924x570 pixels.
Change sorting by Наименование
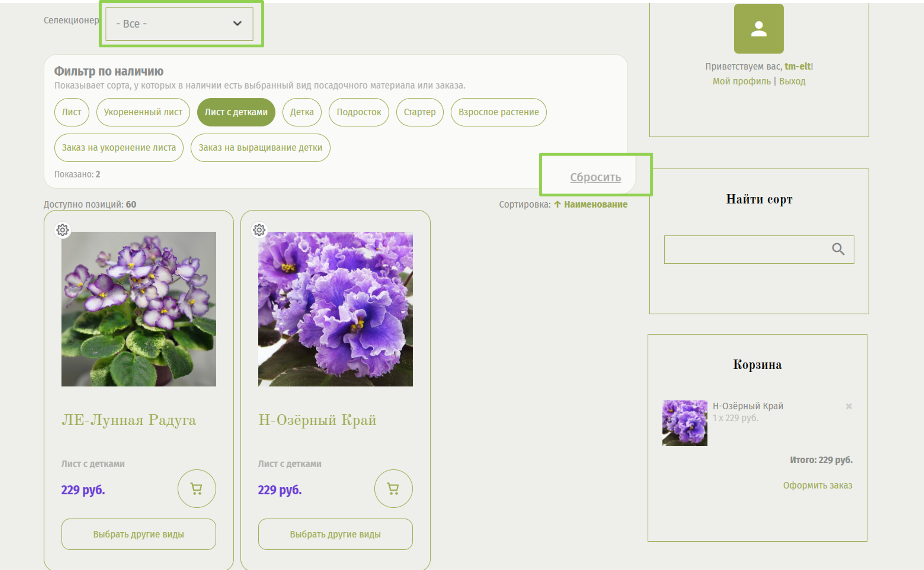[596, 204]
